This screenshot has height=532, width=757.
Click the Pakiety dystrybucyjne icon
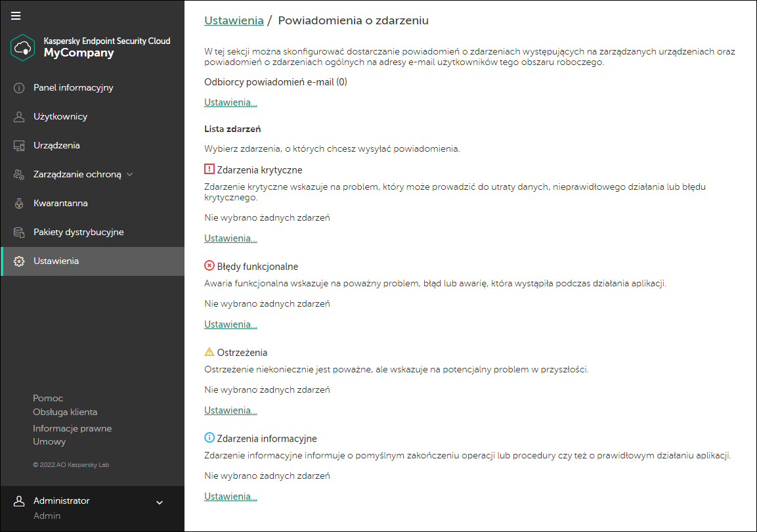coord(19,233)
